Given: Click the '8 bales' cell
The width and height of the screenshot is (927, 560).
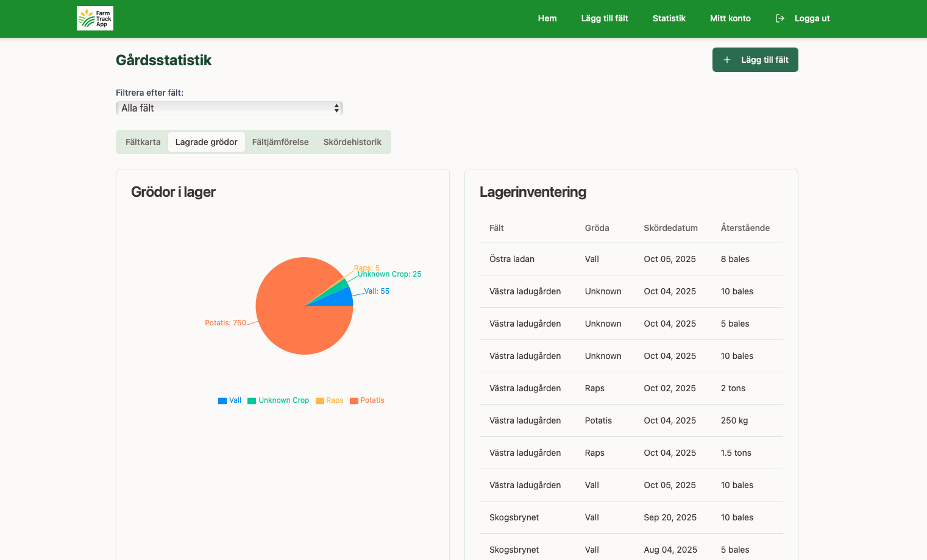Looking at the screenshot, I should point(735,259).
